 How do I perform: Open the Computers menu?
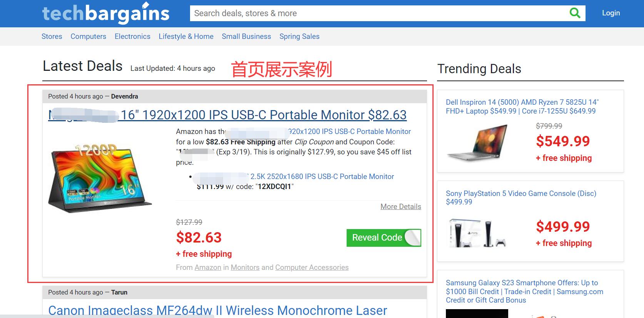coord(88,36)
